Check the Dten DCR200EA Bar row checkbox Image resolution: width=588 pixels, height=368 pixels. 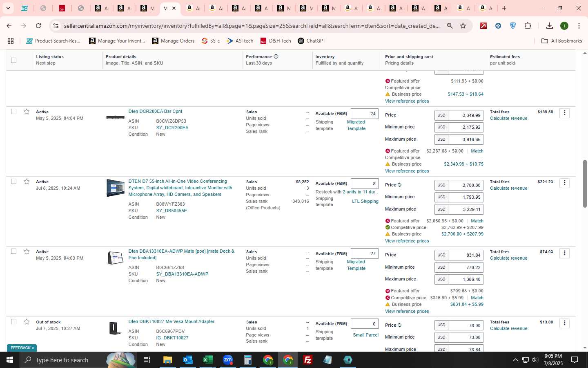[13, 112]
